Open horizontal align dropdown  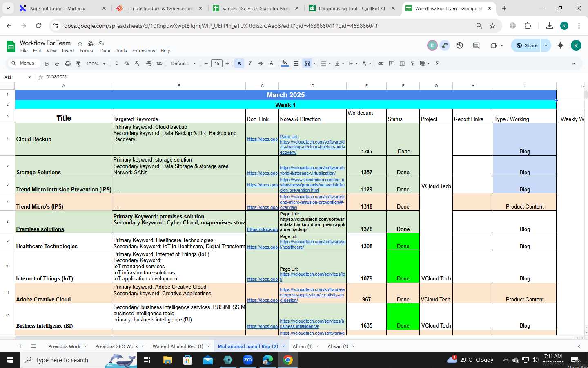click(x=325, y=63)
